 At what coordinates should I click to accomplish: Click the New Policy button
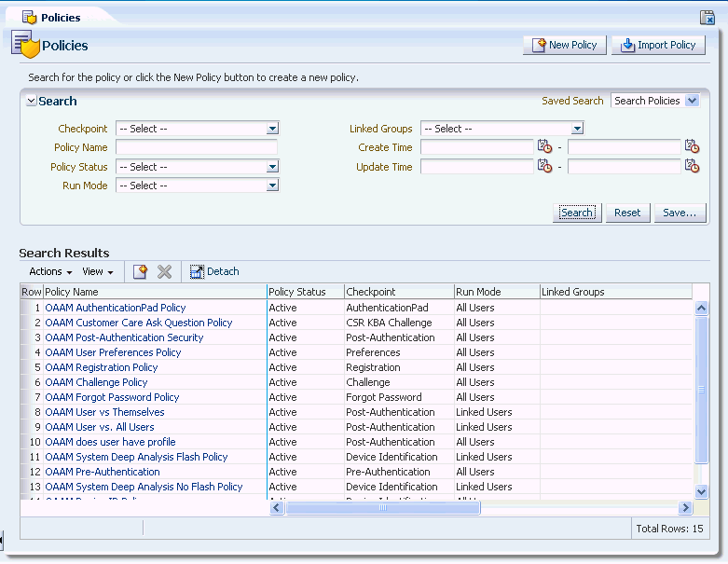pos(565,45)
